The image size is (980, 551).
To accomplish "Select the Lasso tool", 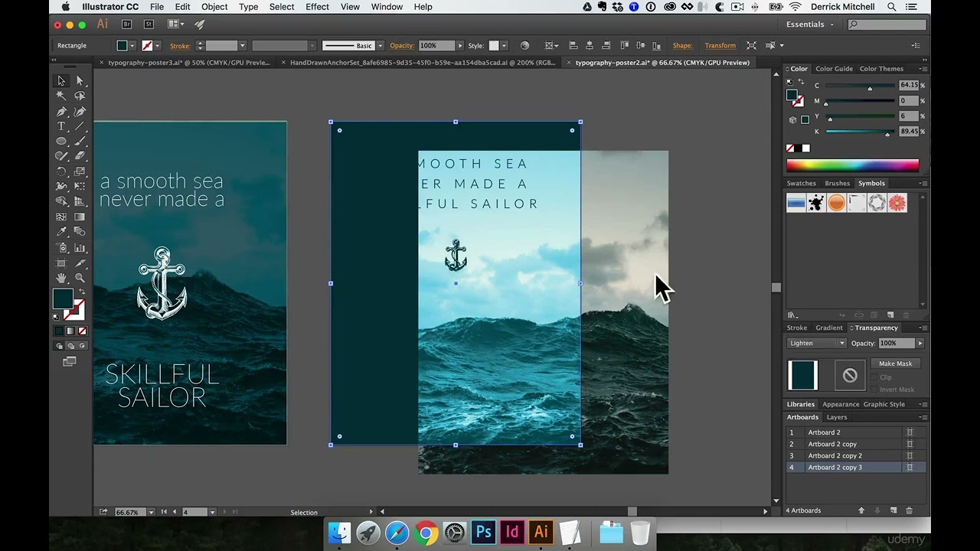I will pyautogui.click(x=80, y=96).
